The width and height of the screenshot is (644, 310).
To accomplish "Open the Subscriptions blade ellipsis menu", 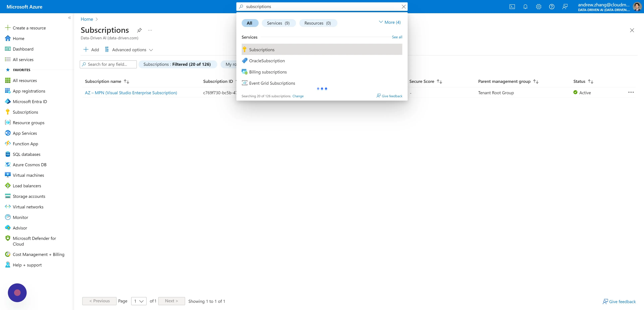I will pyautogui.click(x=150, y=30).
